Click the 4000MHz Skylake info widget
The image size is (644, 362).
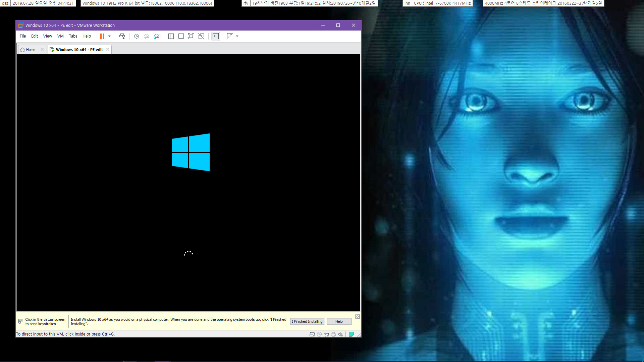click(x=543, y=3)
